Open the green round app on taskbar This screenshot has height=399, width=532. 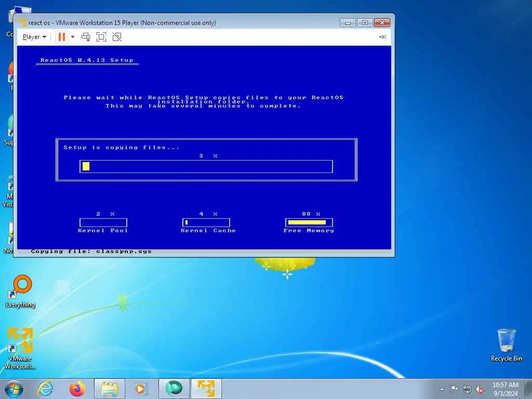[174, 389]
